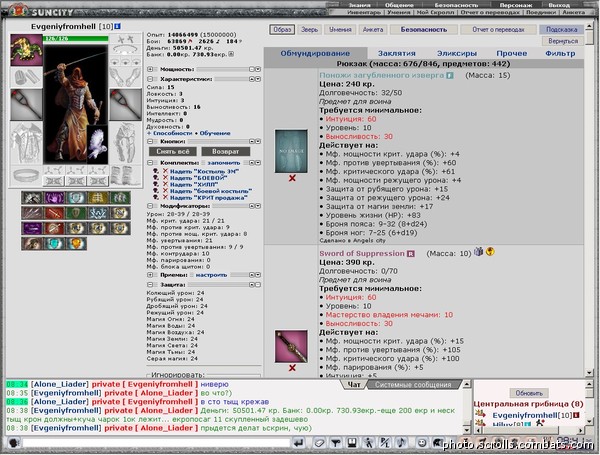Open the Фильтр tab
This screenshot has height=455, width=600.
[560, 54]
